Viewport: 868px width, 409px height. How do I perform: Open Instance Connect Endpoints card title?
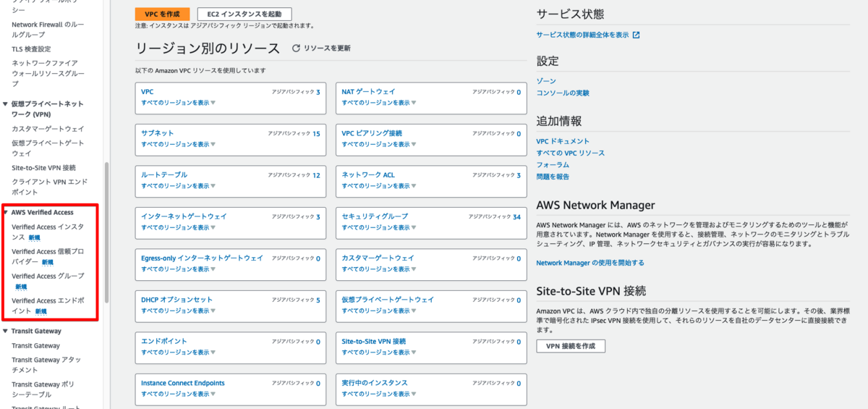point(182,383)
